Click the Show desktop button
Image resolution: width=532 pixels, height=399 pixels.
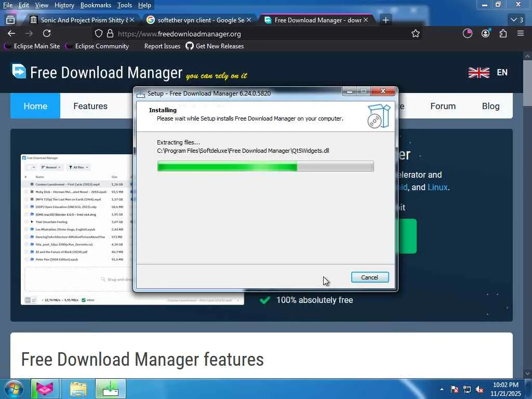click(x=528, y=389)
